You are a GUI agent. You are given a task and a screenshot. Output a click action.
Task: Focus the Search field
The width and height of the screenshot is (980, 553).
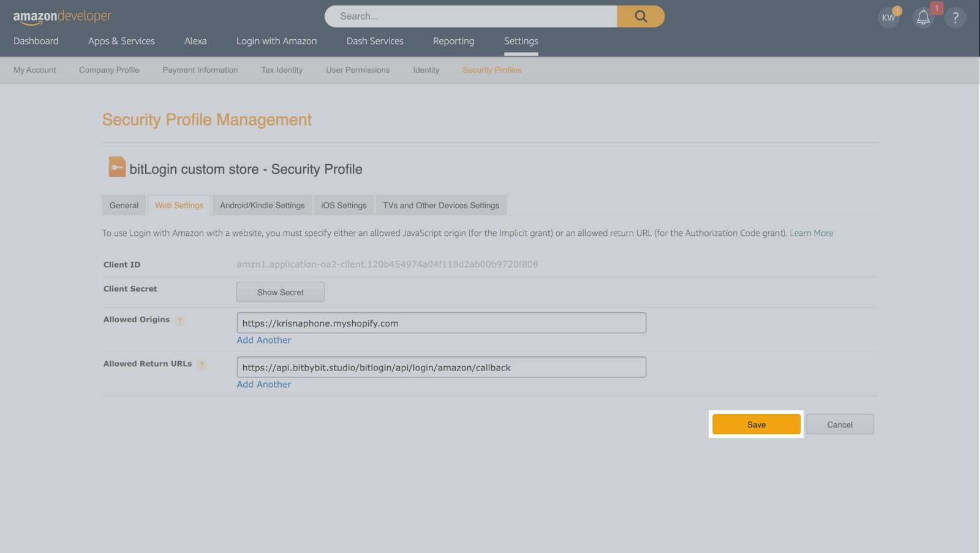click(471, 17)
